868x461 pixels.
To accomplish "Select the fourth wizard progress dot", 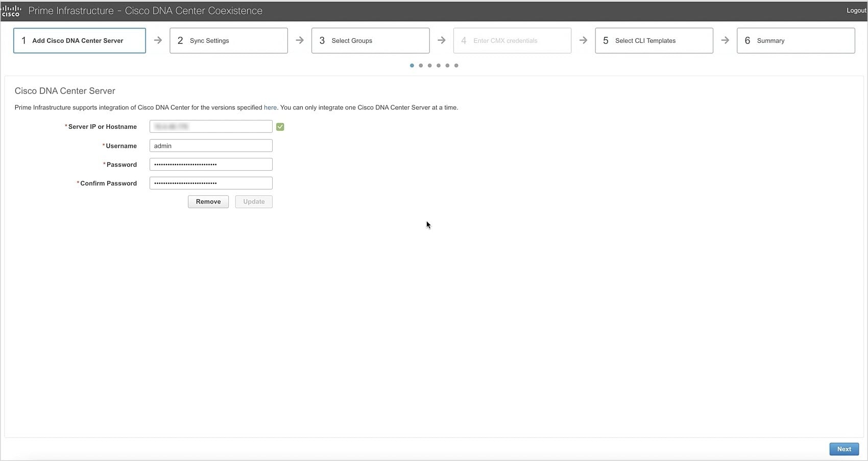I will [x=439, y=65].
